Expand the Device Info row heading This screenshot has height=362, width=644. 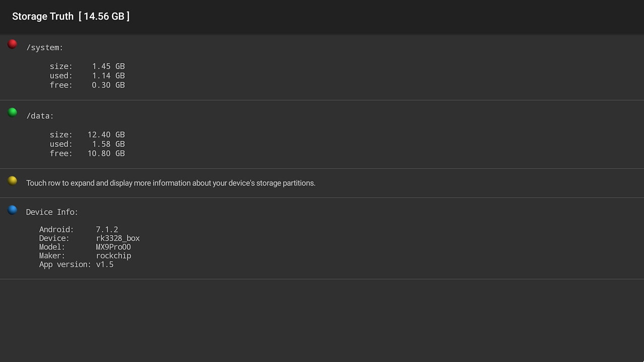(x=52, y=212)
